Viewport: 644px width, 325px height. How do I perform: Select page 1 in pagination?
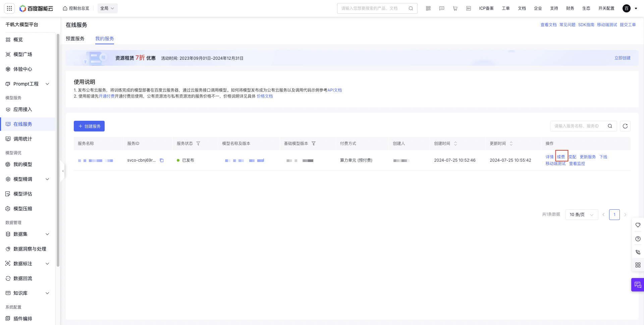pos(614,215)
